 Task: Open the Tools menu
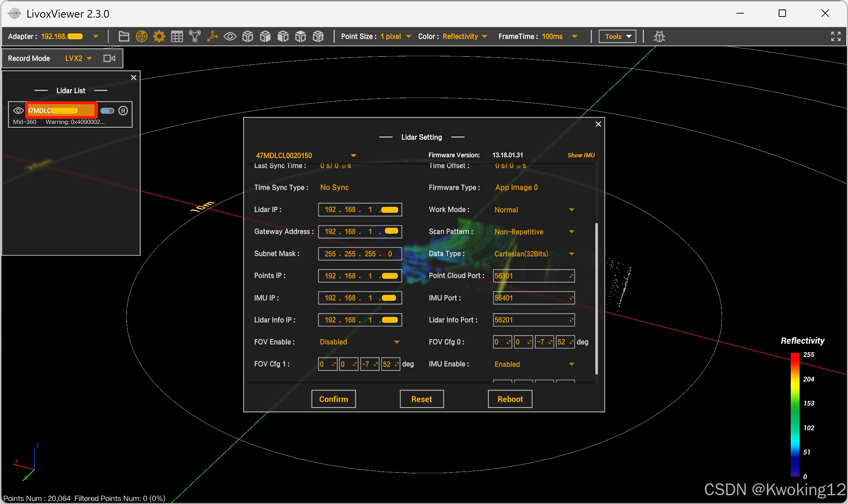click(617, 36)
